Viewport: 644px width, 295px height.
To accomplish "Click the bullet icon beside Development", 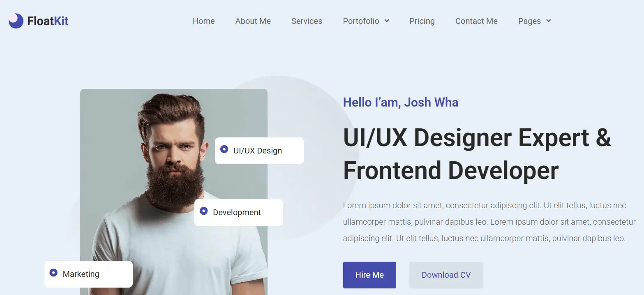I will click(203, 211).
